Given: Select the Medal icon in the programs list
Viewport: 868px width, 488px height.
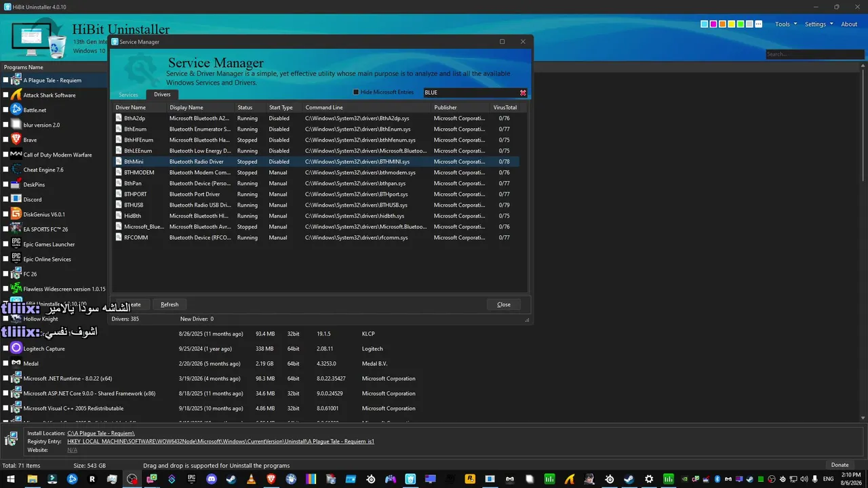Looking at the screenshot, I should [16, 363].
